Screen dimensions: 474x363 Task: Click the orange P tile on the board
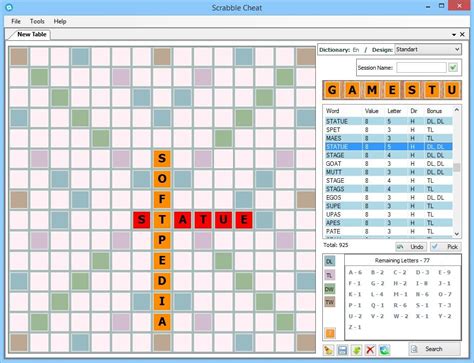tap(162, 240)
